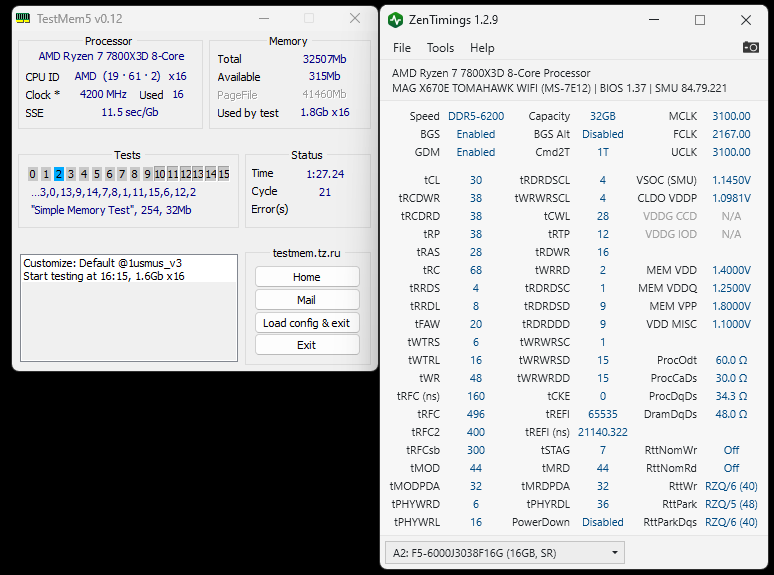Click the testmem.tz.ru label
The height and width of the screenshot is (575, 774).
307,253
